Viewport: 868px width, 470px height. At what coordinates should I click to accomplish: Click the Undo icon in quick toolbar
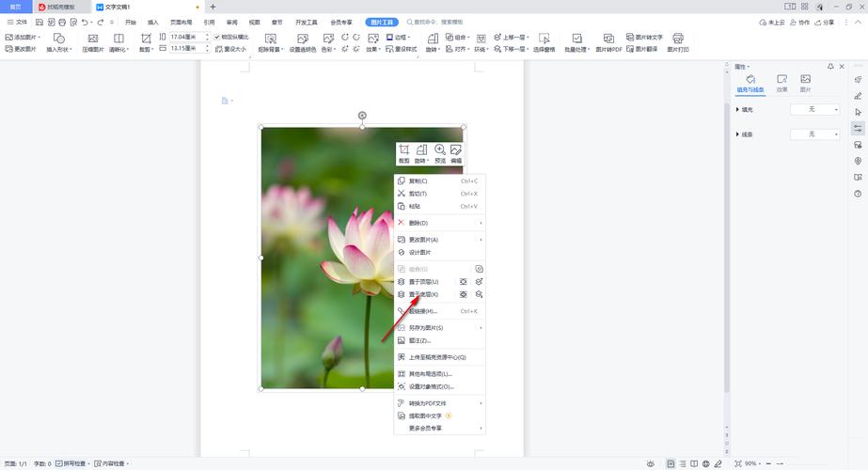[85, 23]
